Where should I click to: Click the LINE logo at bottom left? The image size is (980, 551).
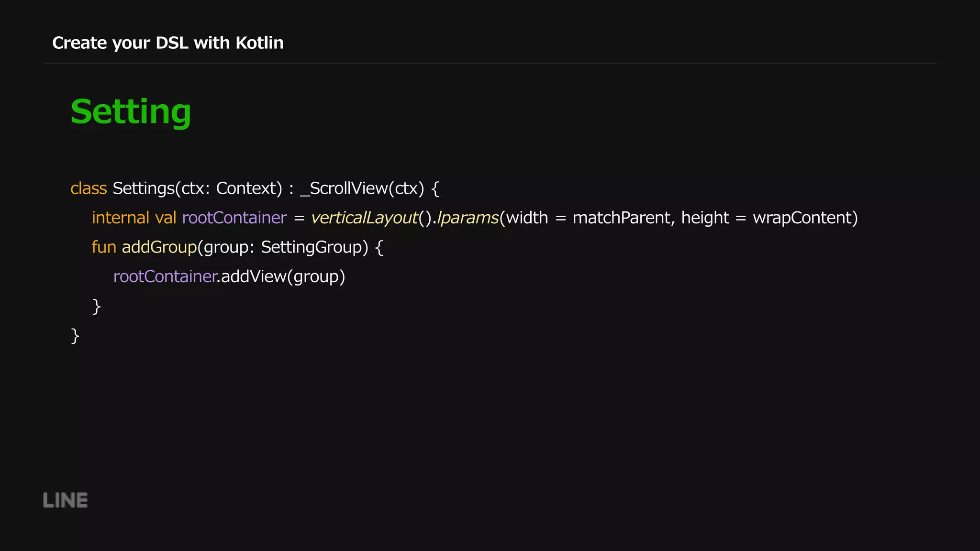tap(65, 500)
